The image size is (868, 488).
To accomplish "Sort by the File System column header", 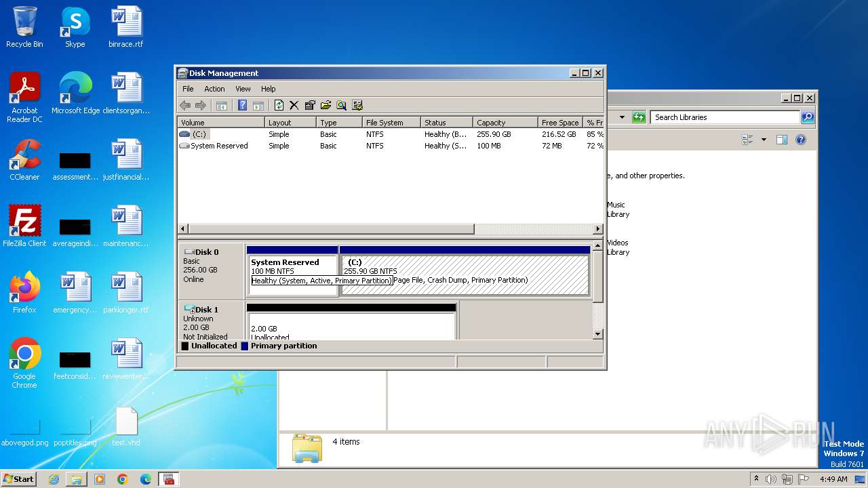I will (391, 123).
